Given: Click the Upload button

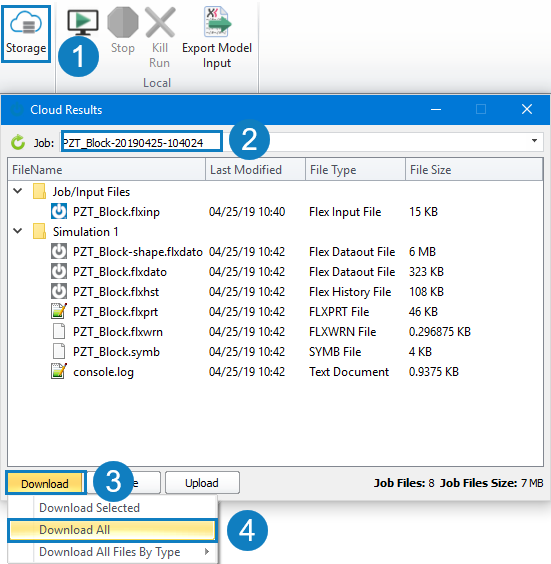Looking at the screenshot, I should 202,483.
